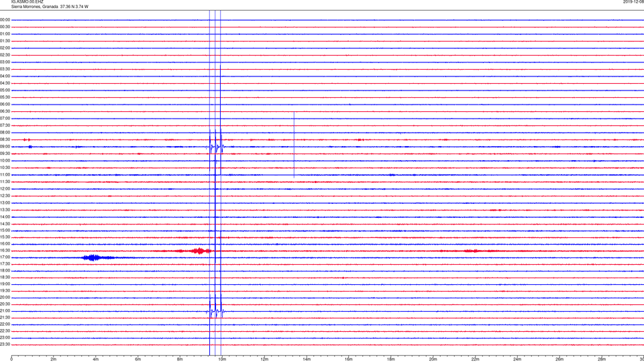Screen dimensions: 644x362
Task: Click the 12:00 time label
Action: click(5, 189)
